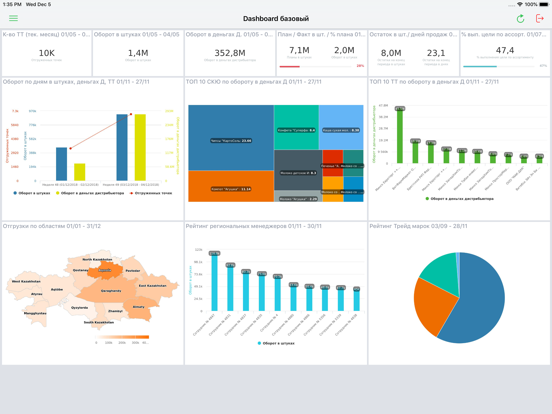Select the '23,1' days of sales value
552x414 pixels.
(436, 53)
